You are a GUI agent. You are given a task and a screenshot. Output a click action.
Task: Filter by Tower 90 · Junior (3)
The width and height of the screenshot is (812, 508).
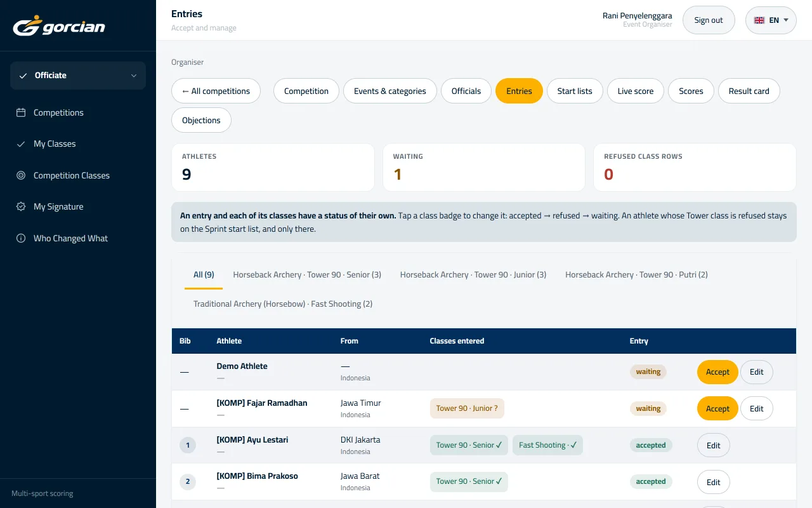click(x=473, y=275)
